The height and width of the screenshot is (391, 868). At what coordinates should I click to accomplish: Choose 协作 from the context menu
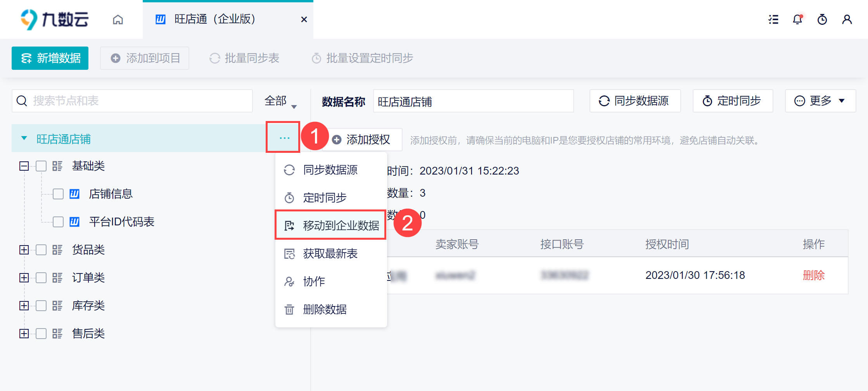pos(331,282)
